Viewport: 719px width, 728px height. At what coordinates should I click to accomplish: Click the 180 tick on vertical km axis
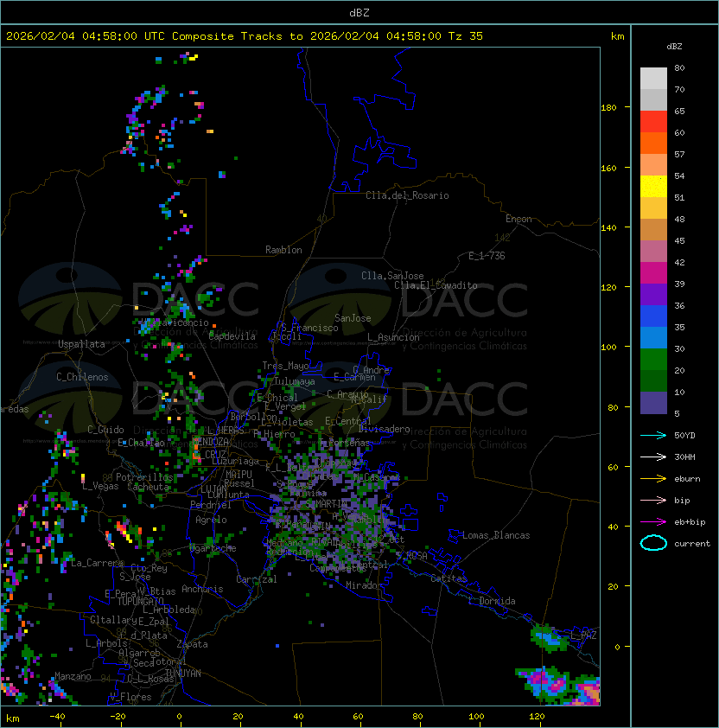point(608,108)
